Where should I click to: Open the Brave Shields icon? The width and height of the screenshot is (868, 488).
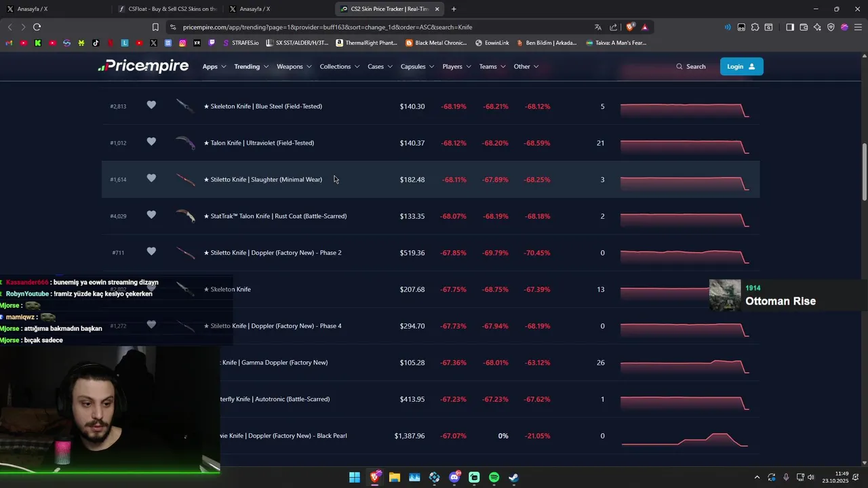coord(630,27)
